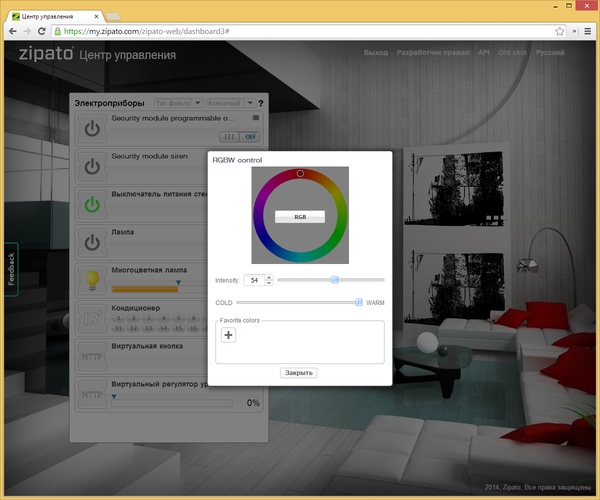Open Security module programmable list icon
This screenshot has height=500, width=600.
[256, 118]
